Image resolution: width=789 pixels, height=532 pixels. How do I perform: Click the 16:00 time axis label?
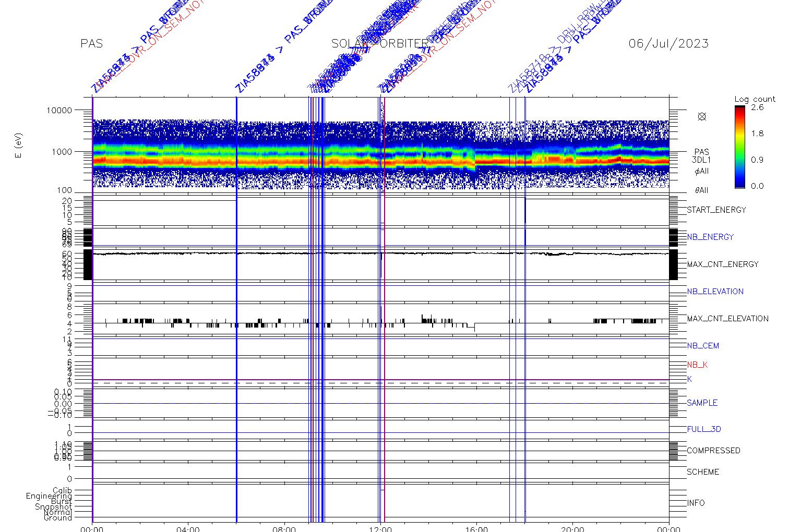477,529
